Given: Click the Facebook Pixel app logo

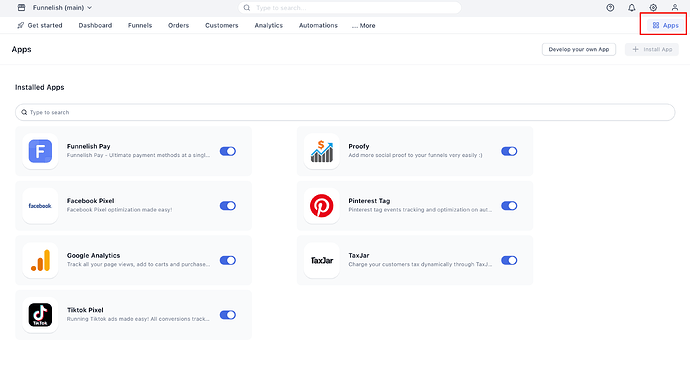Looking at the screenshot, I should [40, 206].
